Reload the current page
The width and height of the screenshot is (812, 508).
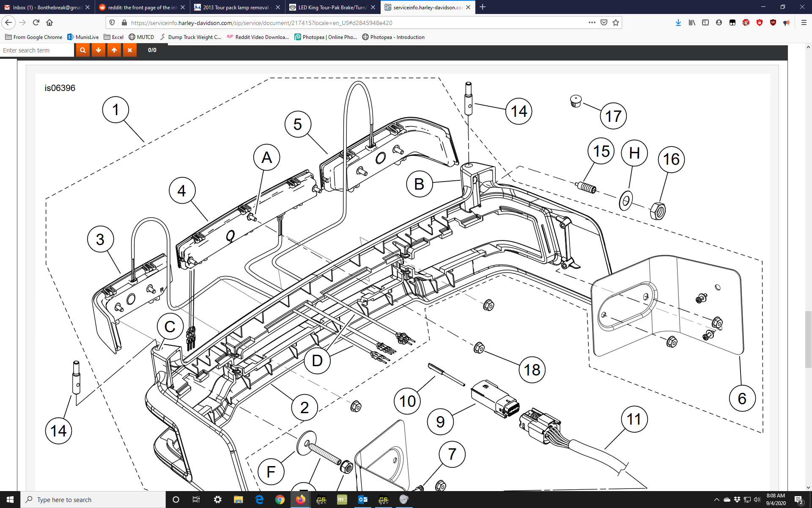tap(36, 22)
